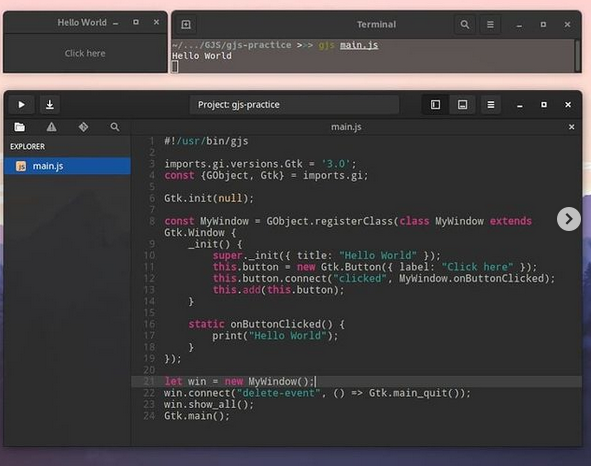591x466 pixels.
Task: Open the git diamond sidebar tab
Action: [83, 127]
